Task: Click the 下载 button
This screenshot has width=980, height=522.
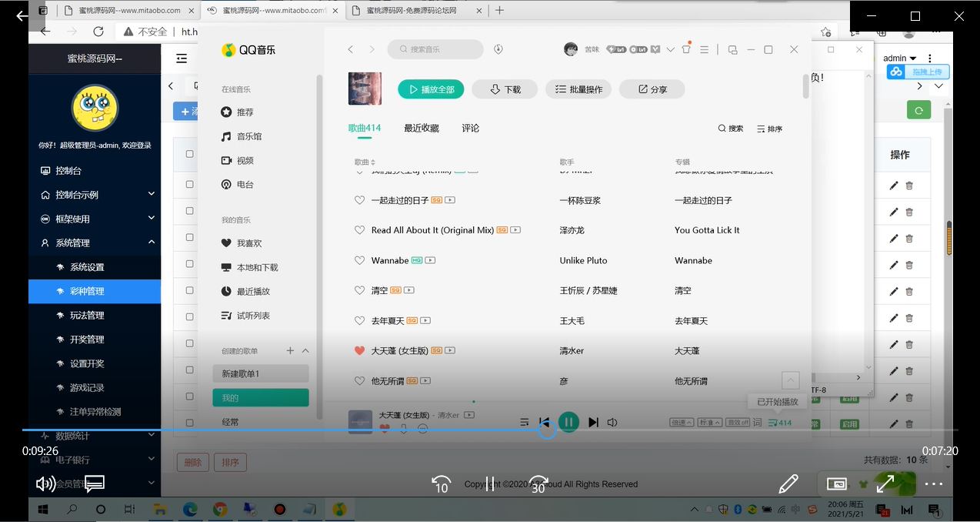Action: coord(505,89)
